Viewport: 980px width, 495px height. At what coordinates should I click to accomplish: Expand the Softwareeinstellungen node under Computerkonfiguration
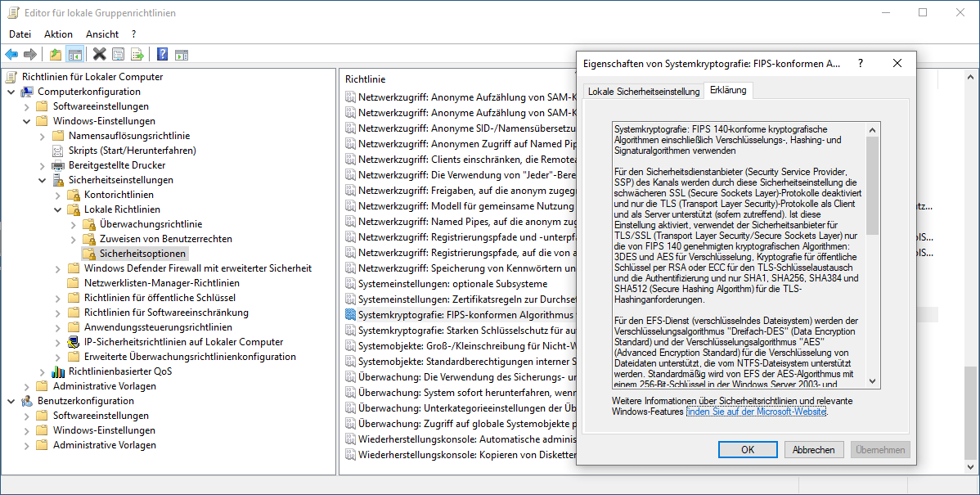pyautogui.click(x=26, y=106)
